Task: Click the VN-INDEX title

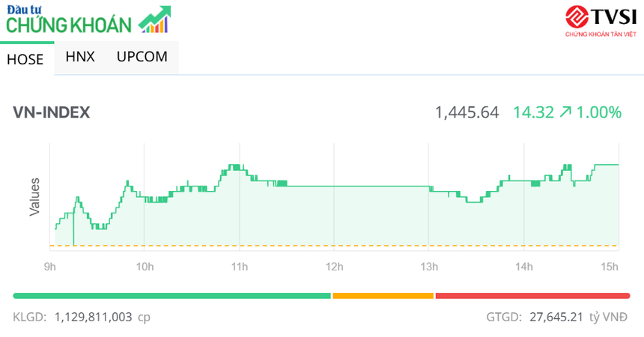Action: click(x=52, y=112)
